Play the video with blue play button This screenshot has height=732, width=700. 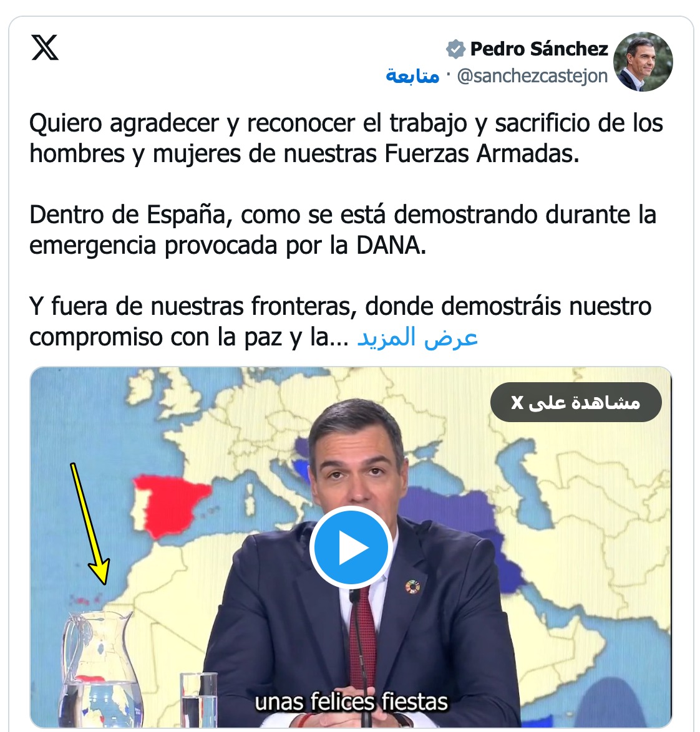351,547
